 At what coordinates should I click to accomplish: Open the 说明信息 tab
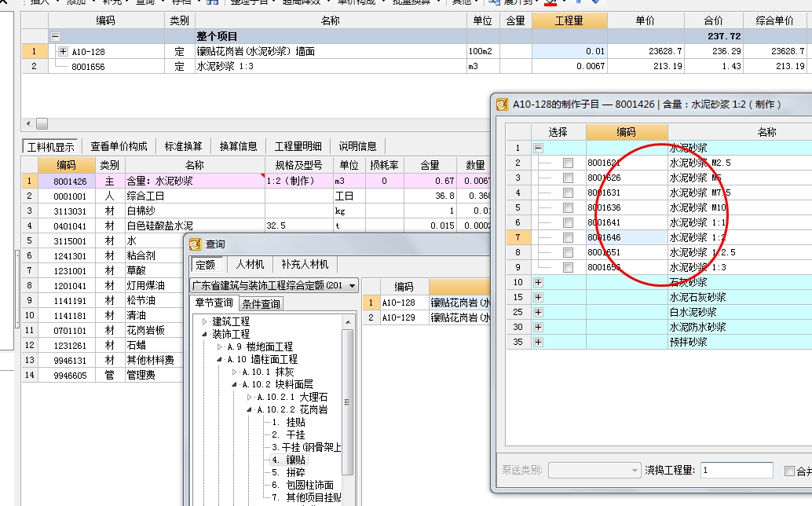point(357,147)
